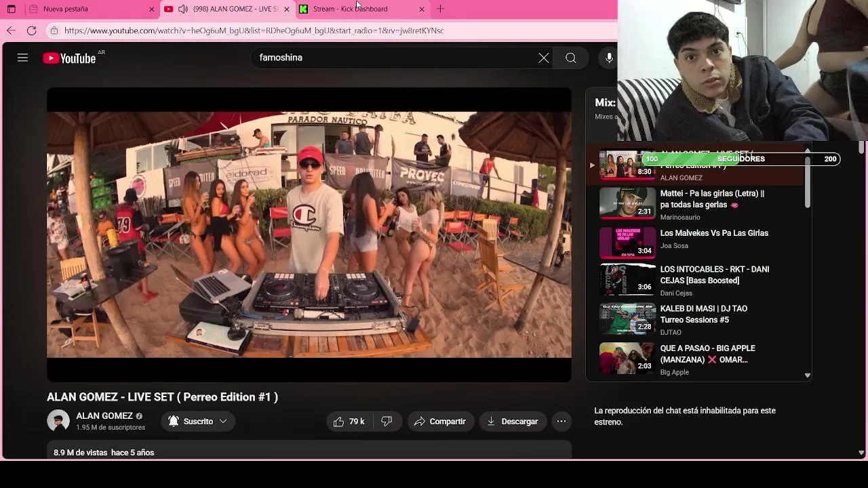Viewport: 868px width, 488px height.
Task: Open more actions three-dot menu
Action: [x=561, y=422]
